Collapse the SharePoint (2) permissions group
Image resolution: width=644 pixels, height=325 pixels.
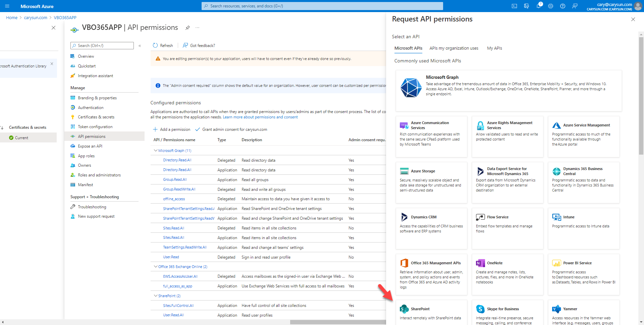155,296
